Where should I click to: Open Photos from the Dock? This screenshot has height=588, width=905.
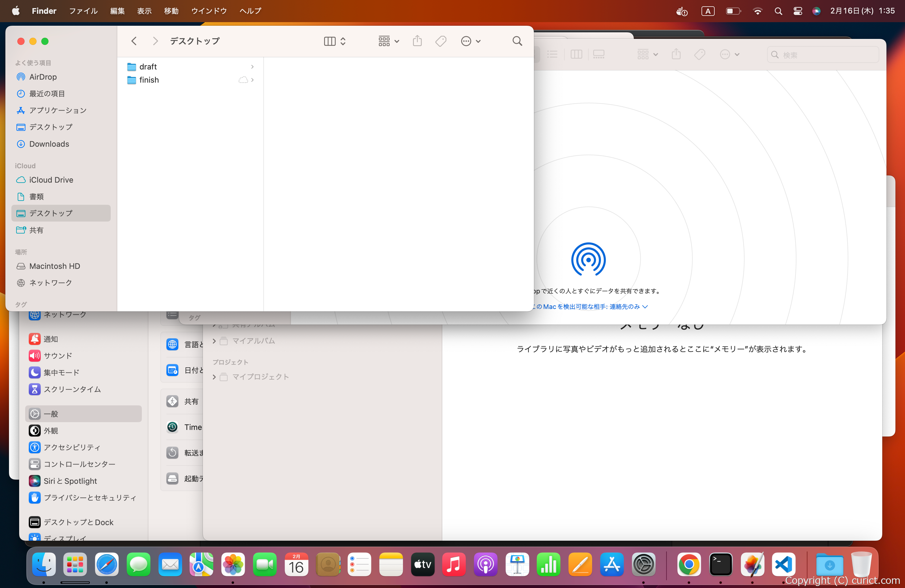click(x=233, y=565)
